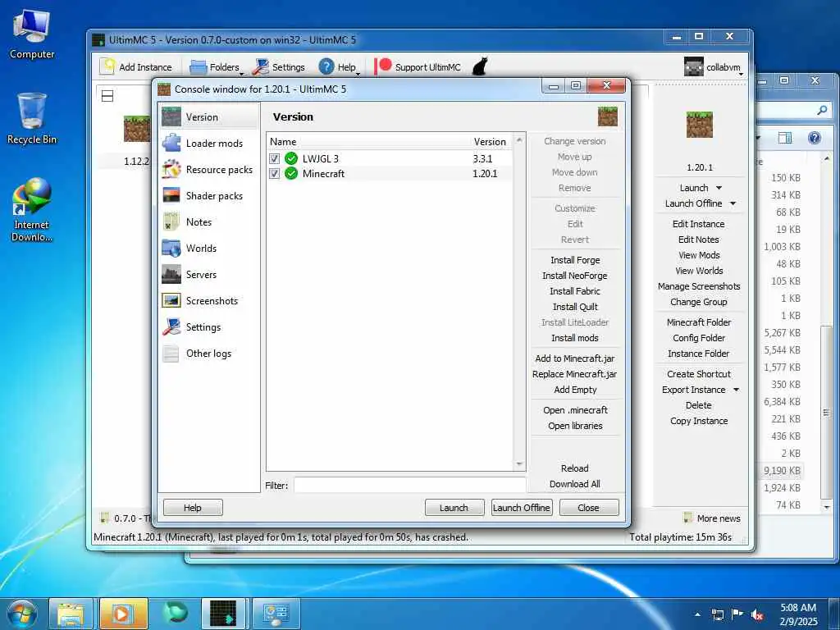Click Install Forge
This screenshot has height=630, width=840.
(x=575, y=260)
